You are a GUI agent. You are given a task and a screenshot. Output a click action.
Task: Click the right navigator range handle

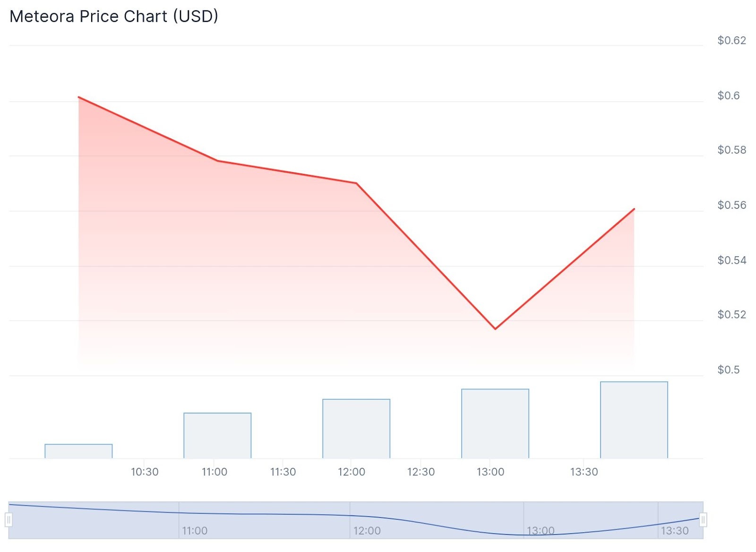[703, 520]
